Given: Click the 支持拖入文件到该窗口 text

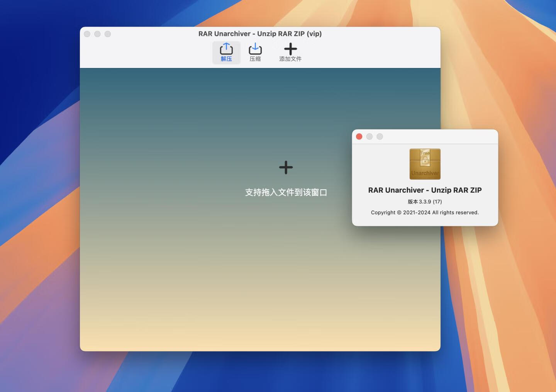Looking at the screenshot, I should coord(286,192).
